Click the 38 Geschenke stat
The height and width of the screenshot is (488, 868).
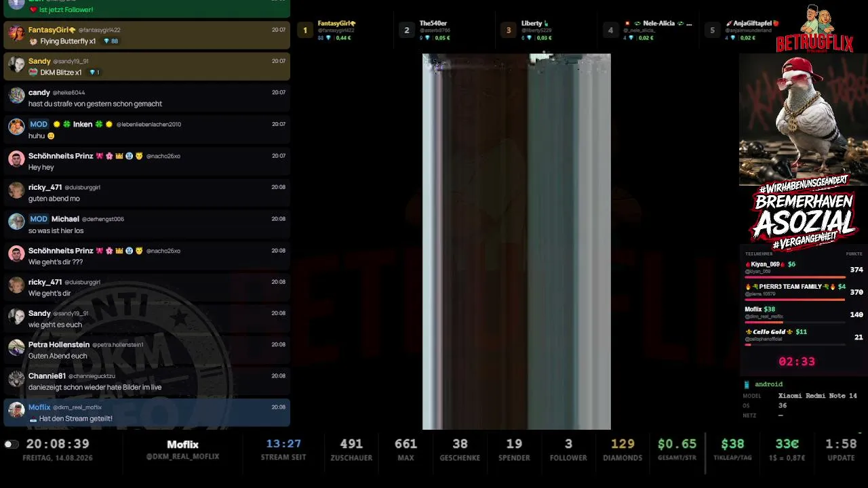pyautogui.click(x=460, y=449)
